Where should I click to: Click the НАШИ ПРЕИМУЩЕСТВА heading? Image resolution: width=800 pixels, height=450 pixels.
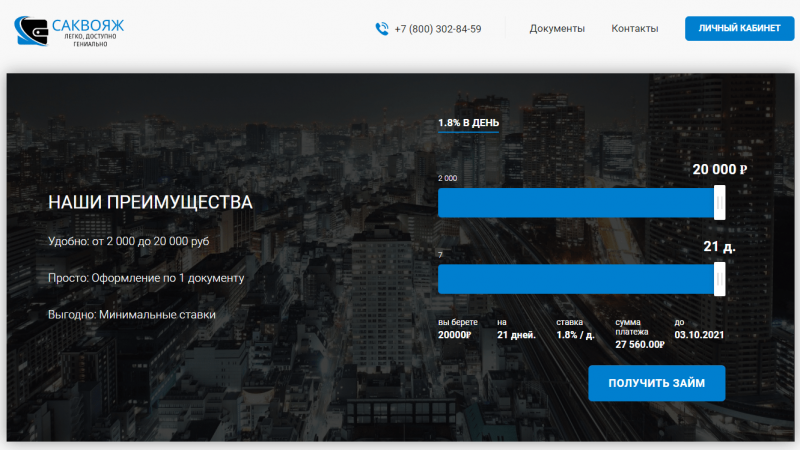coord(150,203)
